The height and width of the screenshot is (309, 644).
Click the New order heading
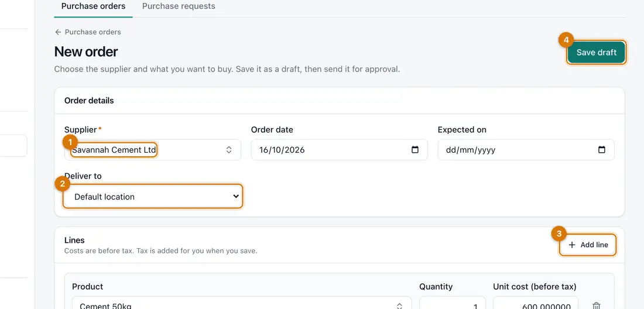86,51
